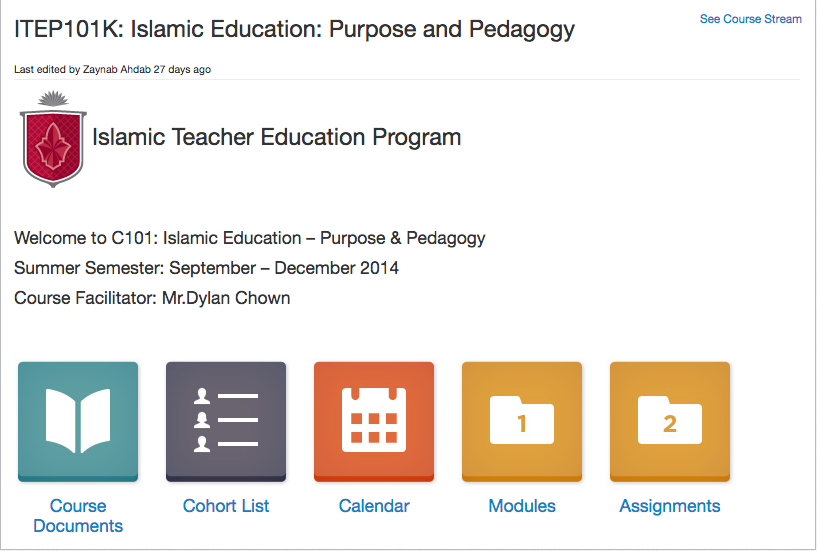Click the 'Welcome to C101' text line

[x=249, y=238]
